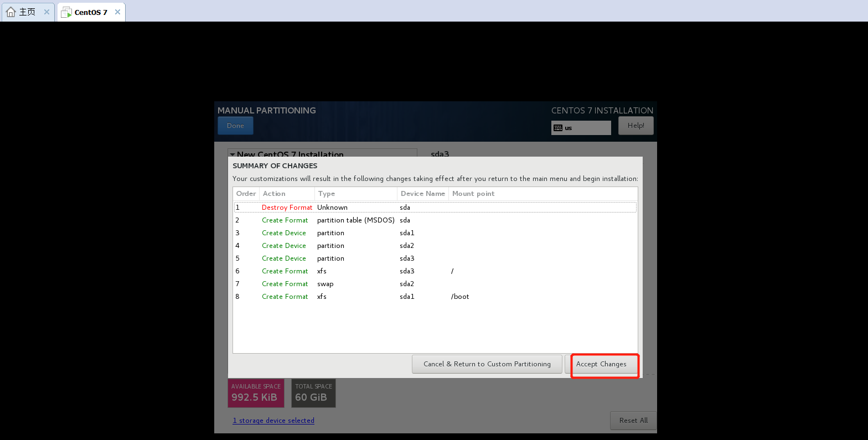Select the us keyboard layout indicator
Image resolution: width=868 pixels, height=440 pixels.
tap(581, 128)
